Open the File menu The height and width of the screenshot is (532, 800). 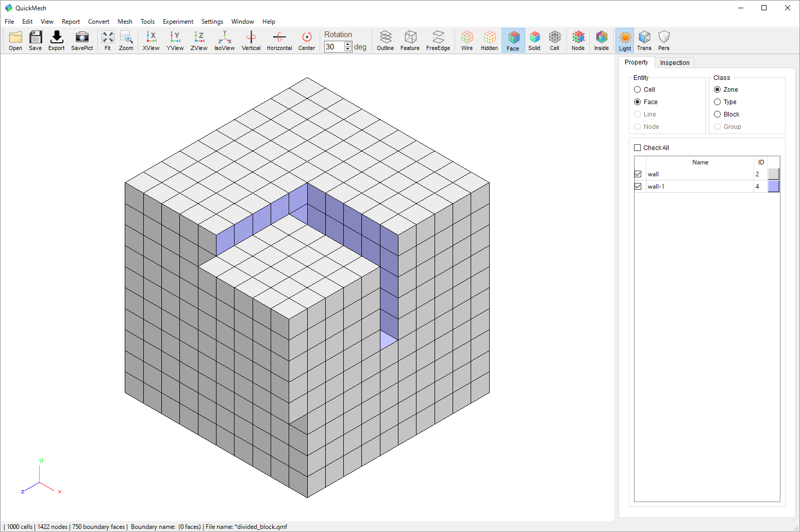[x=9, y=22]
